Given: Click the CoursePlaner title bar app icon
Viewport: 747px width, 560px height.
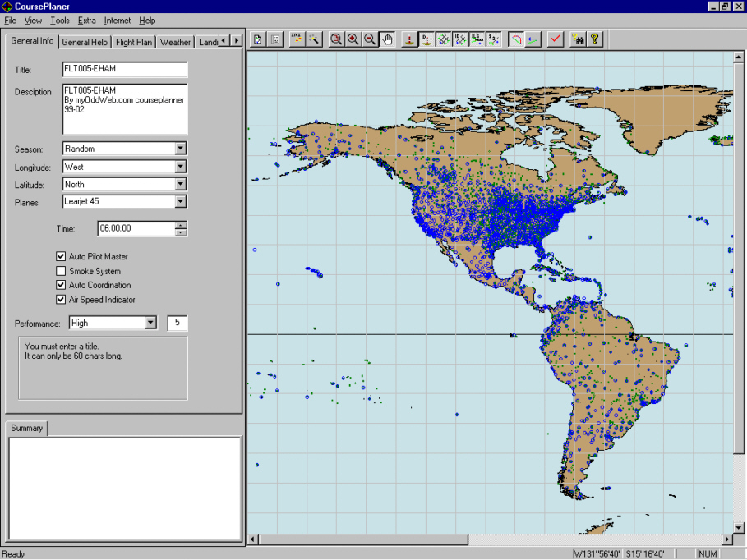Looking at the screenshot, I should click(x=7, y=7).
